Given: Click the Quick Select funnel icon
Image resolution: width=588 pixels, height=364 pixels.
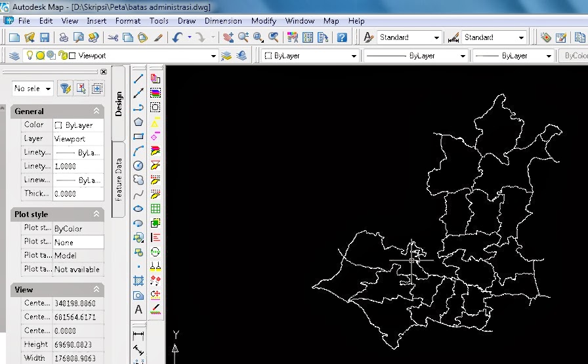Looking at the screenshot, I should (x=65, y=89).
